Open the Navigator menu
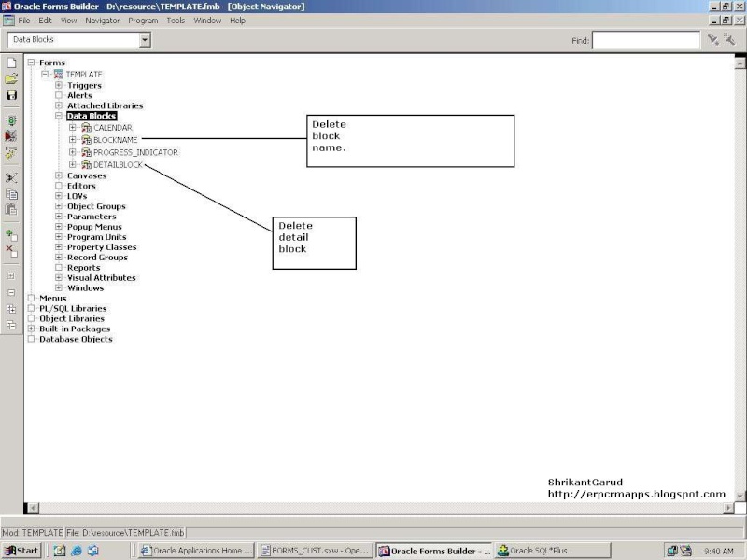 coord(103,21)
